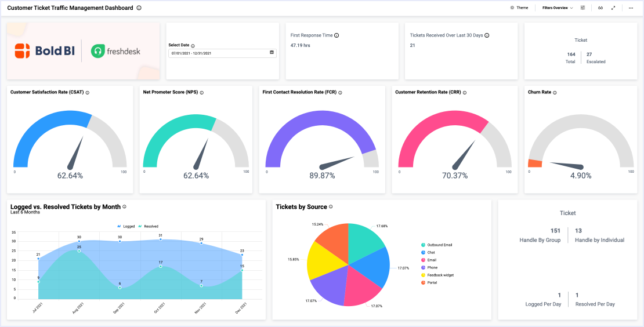Click info icon for Tickets Received Over Last 30 Days
The width and height of the screenshot is (644, 327).
487,35
